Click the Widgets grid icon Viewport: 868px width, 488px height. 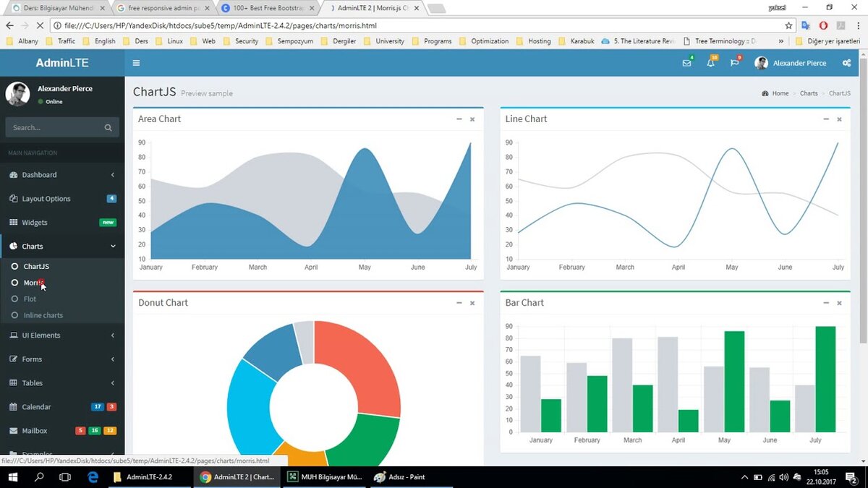pos(13,223)
